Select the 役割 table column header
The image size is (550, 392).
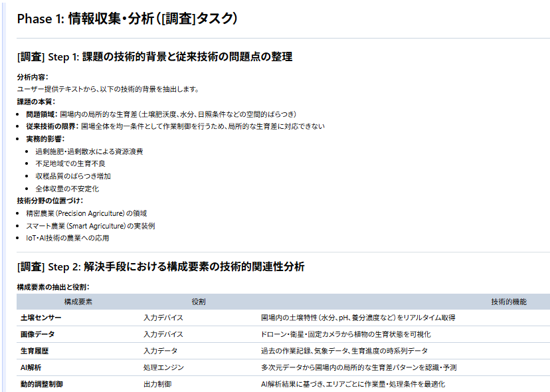pyautogui.click(x=198, y=302)
